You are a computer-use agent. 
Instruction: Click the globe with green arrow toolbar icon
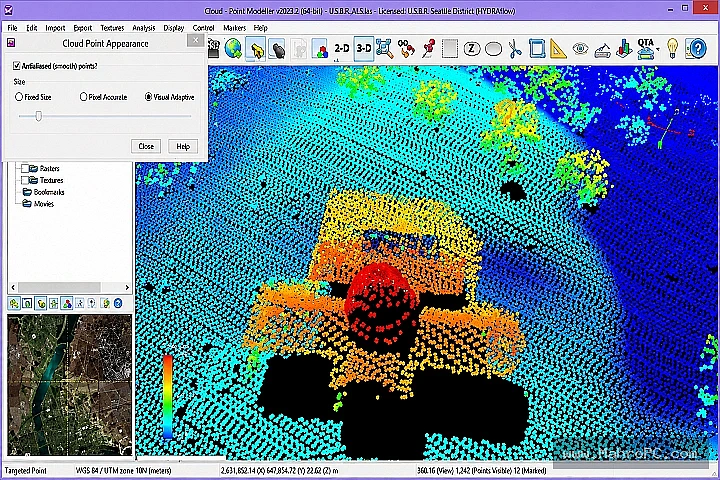coord(233,48)
